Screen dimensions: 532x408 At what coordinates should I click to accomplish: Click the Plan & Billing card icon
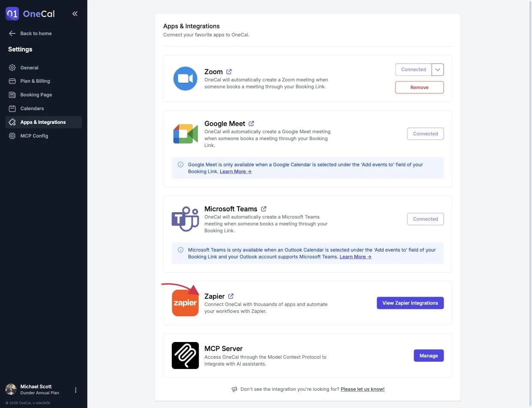[x=12, y=81]
